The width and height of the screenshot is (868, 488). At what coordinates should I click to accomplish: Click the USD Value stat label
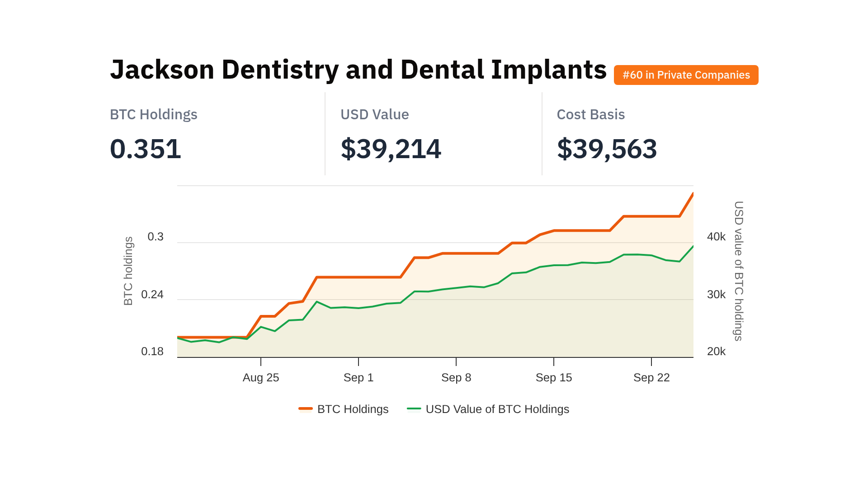374,114
